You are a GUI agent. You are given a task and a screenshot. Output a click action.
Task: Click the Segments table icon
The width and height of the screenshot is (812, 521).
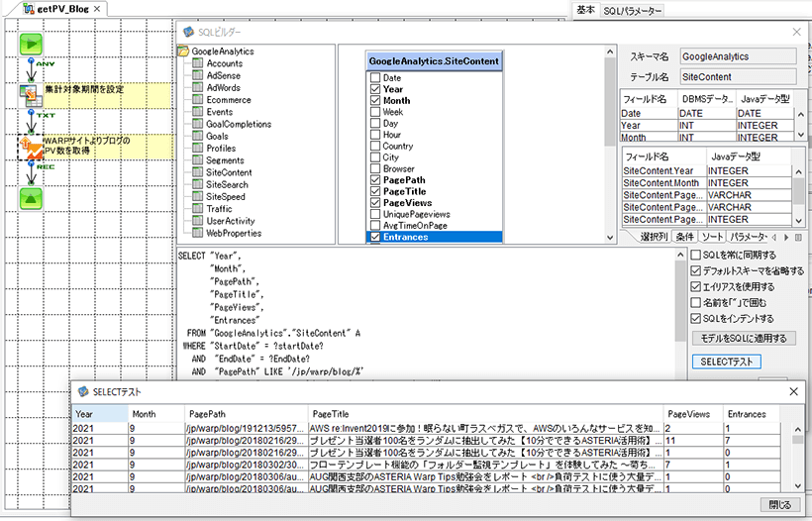click(198, 160)
